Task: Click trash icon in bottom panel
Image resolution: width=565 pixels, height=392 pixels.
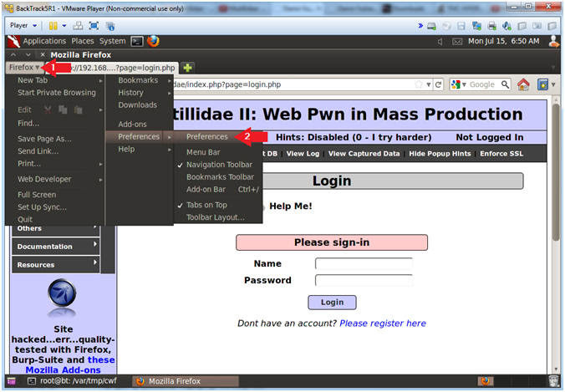Action: 553,381
